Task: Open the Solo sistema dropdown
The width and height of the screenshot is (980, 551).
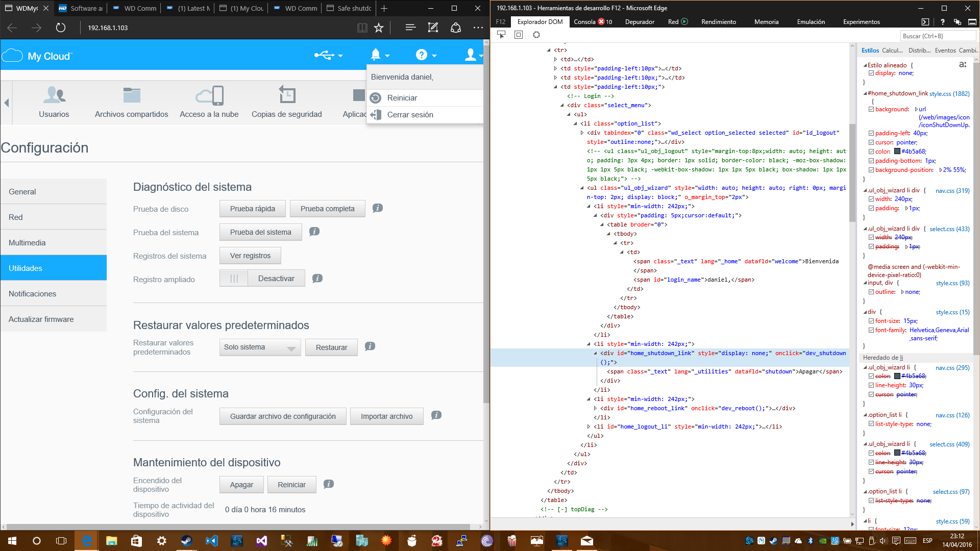Action: 260,347
